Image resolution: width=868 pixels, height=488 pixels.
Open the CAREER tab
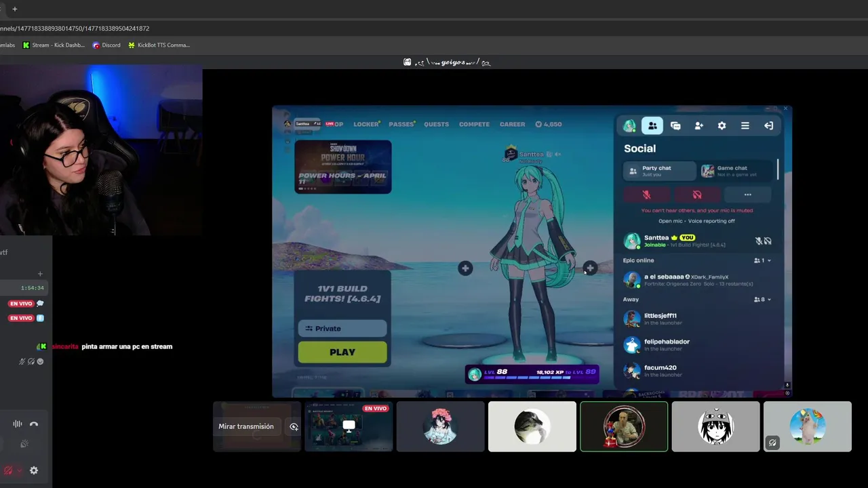[512, 124]
